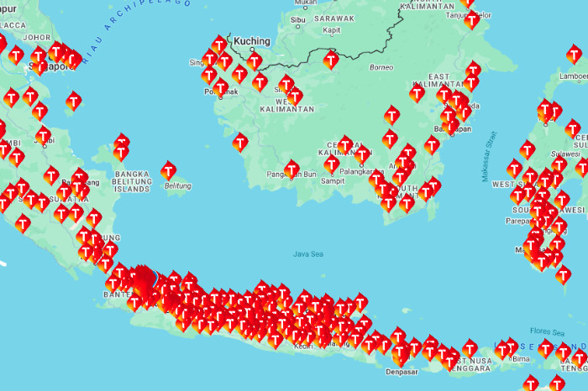Select marker overlapping WEST in West Kalimantan

pos(295,96)
